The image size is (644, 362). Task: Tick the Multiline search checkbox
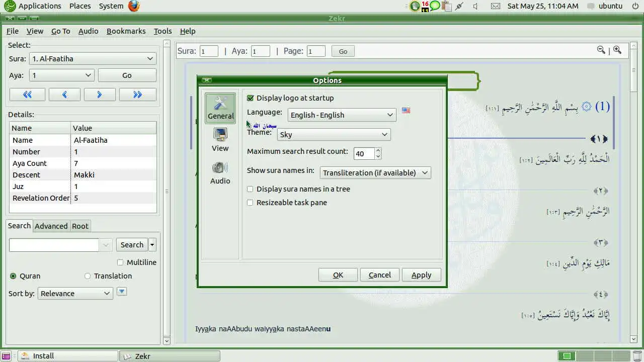120,262
